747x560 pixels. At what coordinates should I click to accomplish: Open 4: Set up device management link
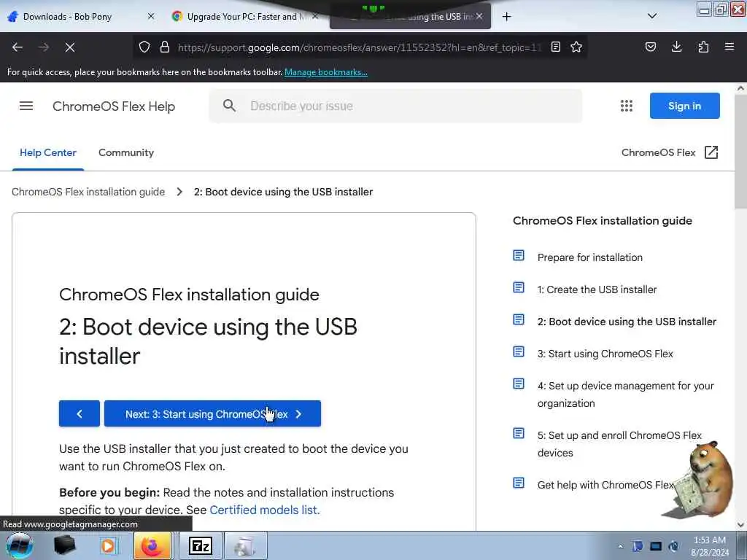click(625, 394)
